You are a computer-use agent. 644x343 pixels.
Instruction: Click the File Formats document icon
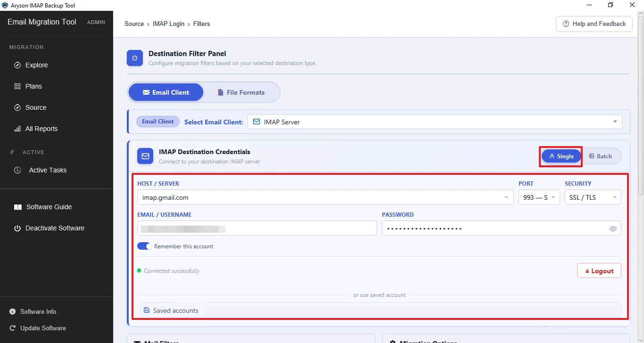pos(220,92)
